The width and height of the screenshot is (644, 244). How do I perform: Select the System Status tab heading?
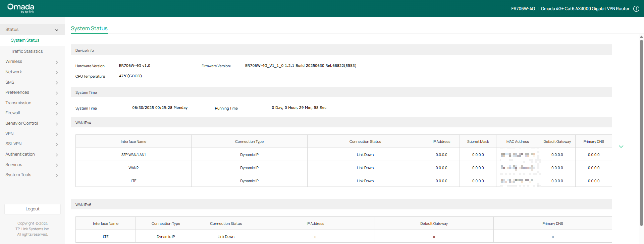click(x=89, y=29)
